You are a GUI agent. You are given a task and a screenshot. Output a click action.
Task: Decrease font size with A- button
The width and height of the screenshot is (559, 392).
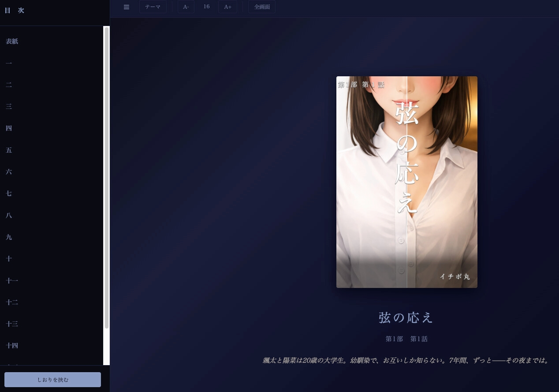186,7
